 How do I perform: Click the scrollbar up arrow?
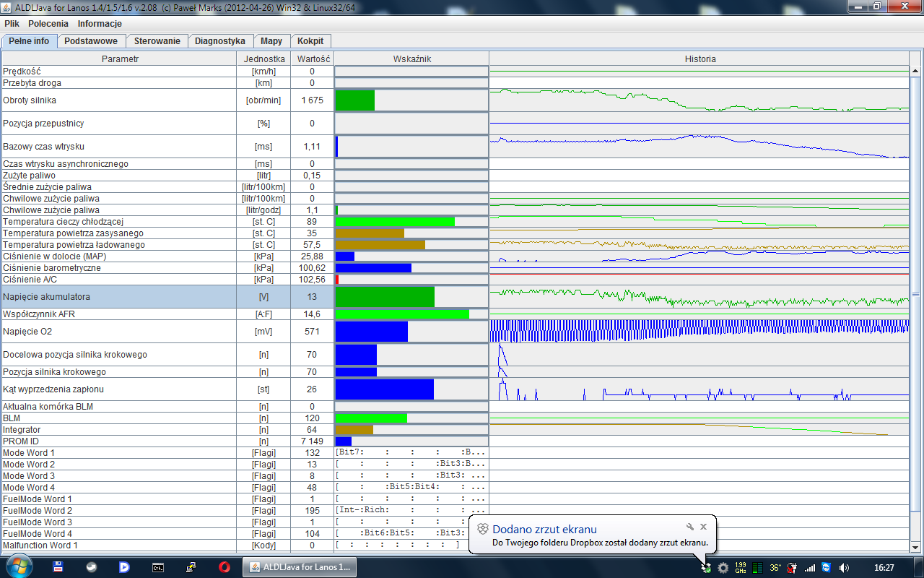(x=916, y=71)
